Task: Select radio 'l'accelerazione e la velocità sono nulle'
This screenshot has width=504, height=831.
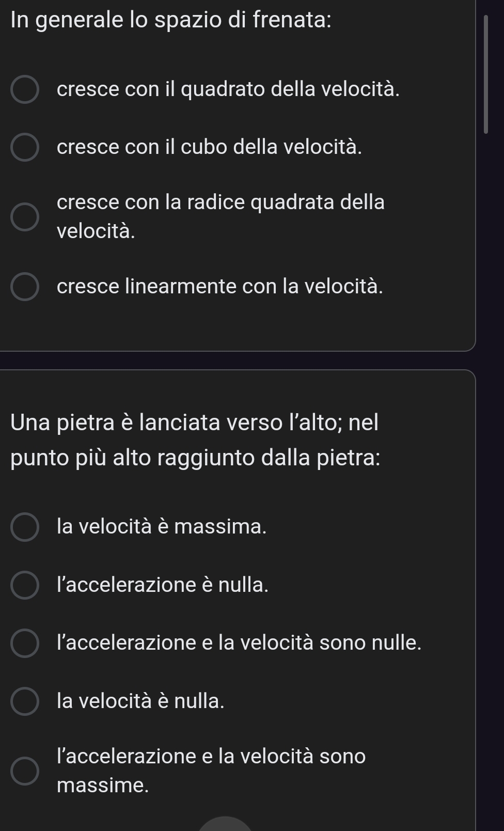Action: click(24, 644)
